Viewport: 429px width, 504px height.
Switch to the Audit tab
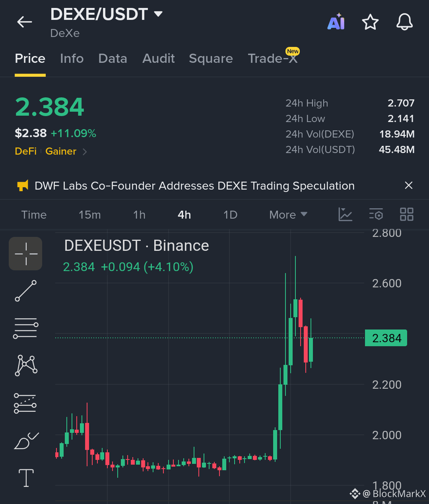(159, 58)
